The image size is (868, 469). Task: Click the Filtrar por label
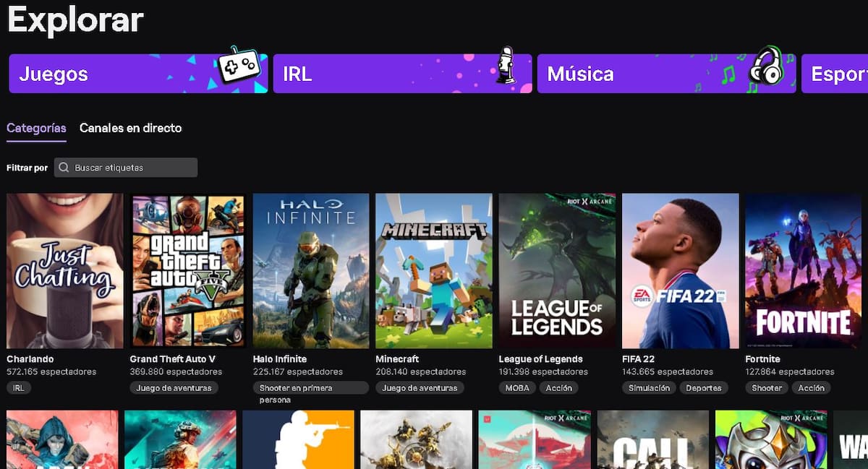coord(27,168)
